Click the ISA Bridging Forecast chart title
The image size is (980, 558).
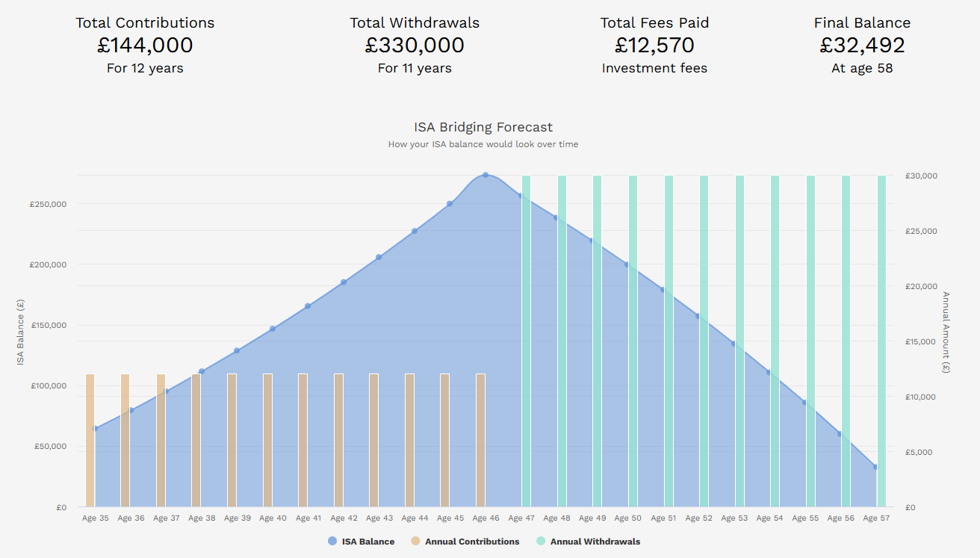tap(483, 128)
